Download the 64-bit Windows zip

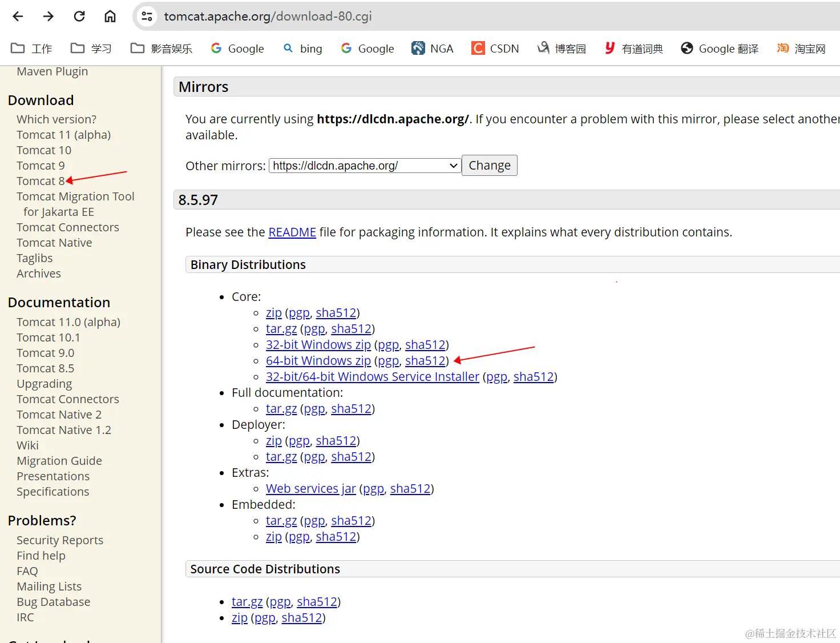click(318, 361)
